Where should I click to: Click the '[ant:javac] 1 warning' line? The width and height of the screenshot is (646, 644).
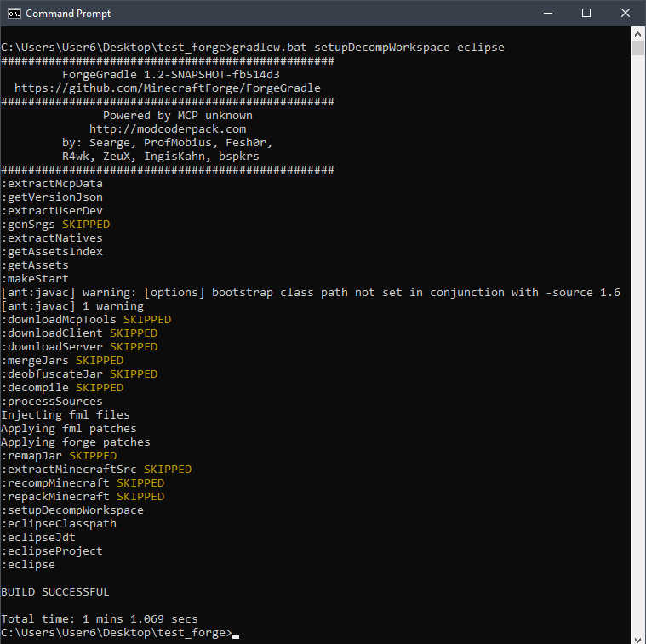(x=72, y=306)
